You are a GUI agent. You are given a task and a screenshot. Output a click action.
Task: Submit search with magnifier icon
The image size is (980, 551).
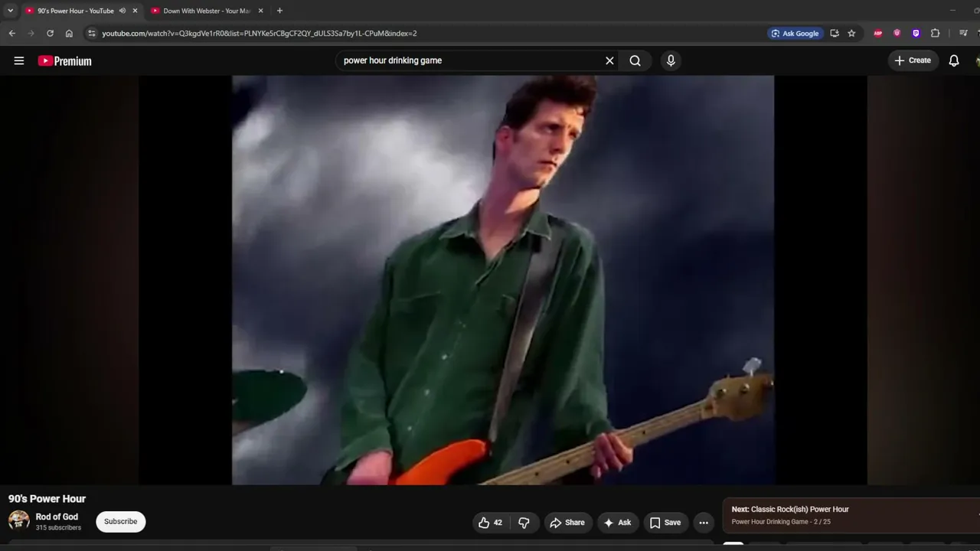click(635, 60)
